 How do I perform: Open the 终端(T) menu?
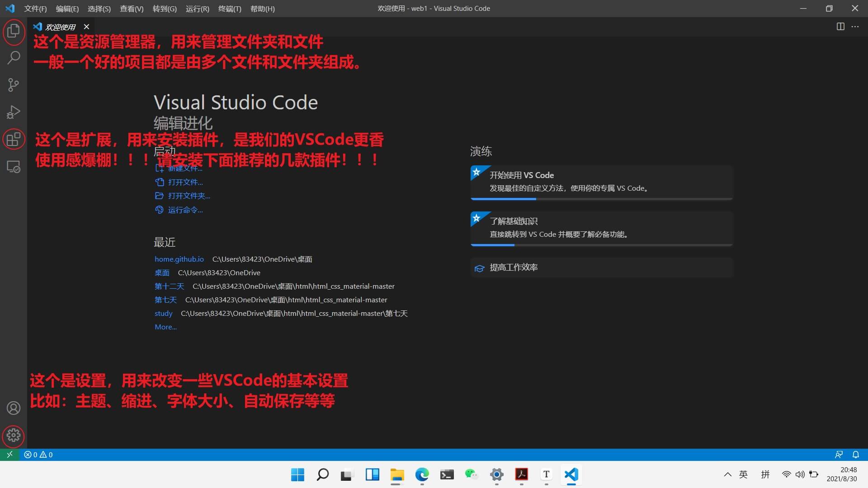[230, 9]
